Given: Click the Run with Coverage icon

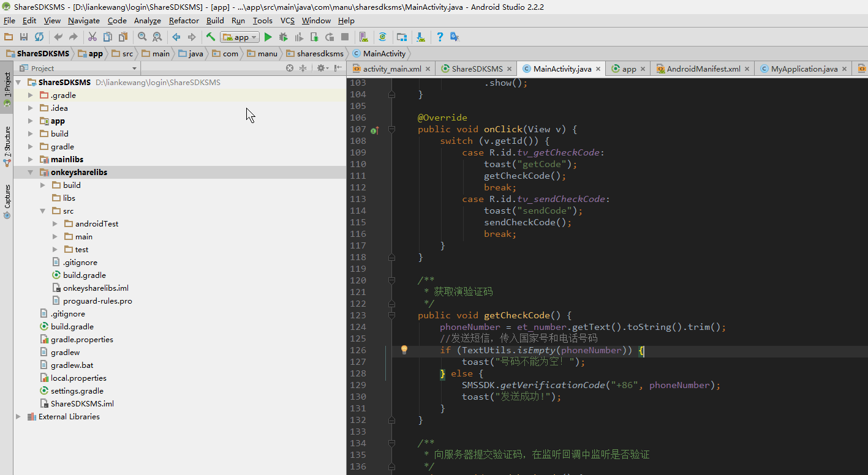Looking at the screenshot, I should (x=299, y=37).
